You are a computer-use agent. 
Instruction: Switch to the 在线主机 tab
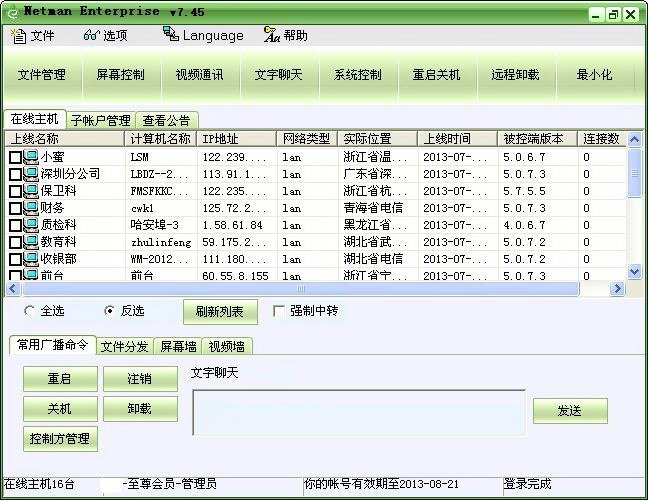[35, 119]
